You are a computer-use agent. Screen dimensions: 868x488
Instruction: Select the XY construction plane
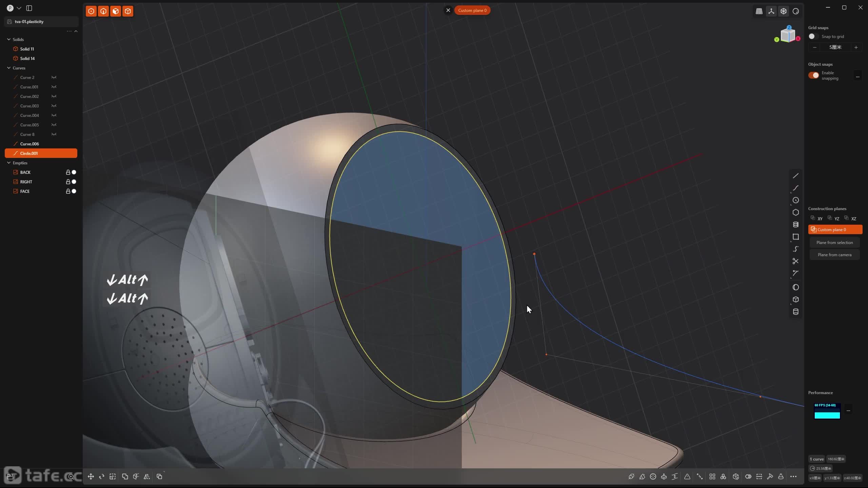coord(817,219)
